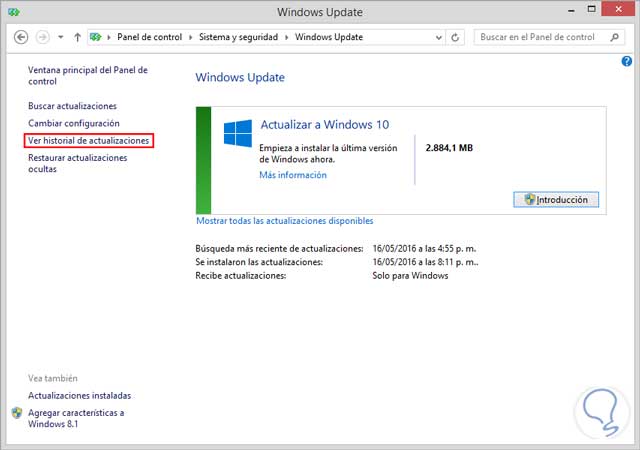Click the shield icon beside 'Agregar características'
The height and width of the screenshot is (450, 640).
pos(17,413)
